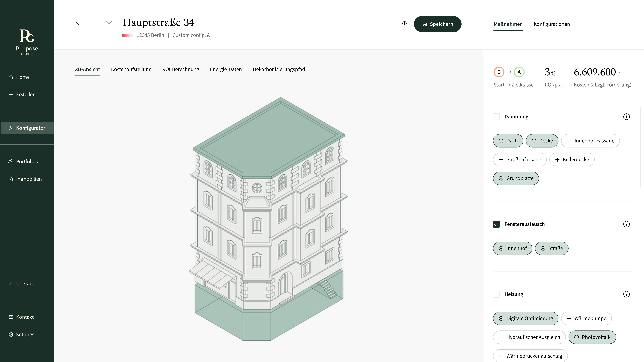Click the '12345 Berlin' address text
644x362 pixels.
[x=150, y=35]
